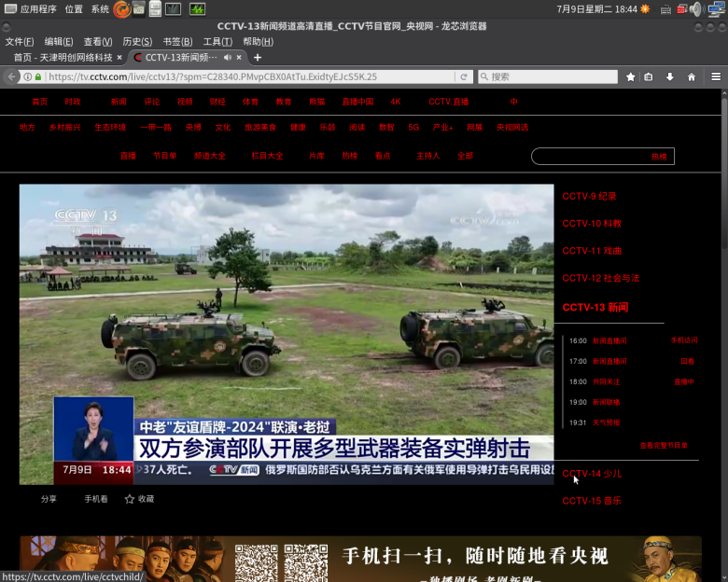728x582 pixels.
Task: Reload the page with the refresh icon
Action: pos(463,77)
